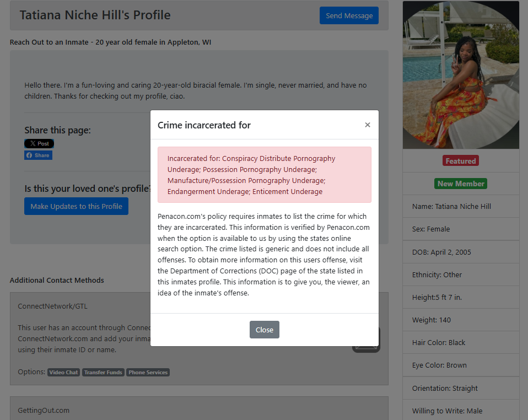Click the green New Member badge

click(461, 184)
